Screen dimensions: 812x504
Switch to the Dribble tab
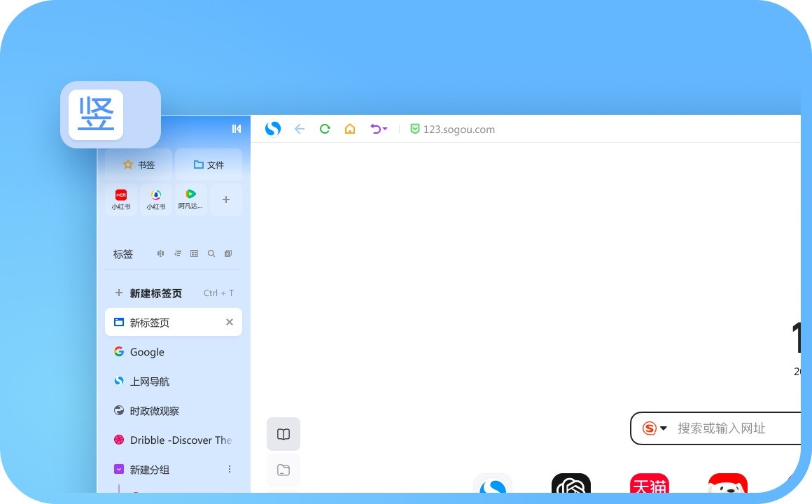(174, 440)
